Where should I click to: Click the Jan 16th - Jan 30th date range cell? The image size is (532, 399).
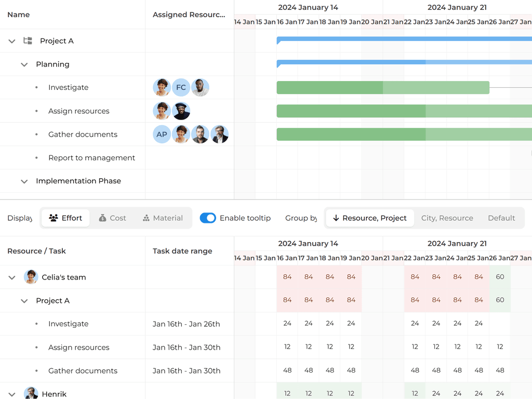point(185,347)
